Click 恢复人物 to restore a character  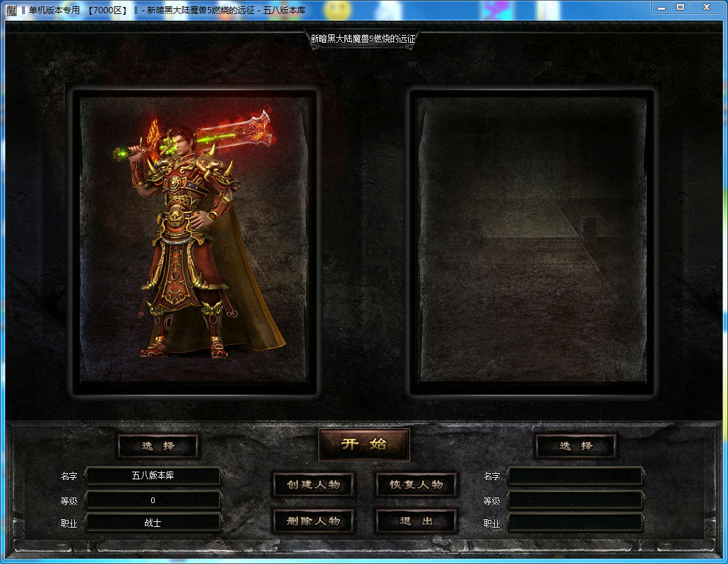[x=416, y=485]
